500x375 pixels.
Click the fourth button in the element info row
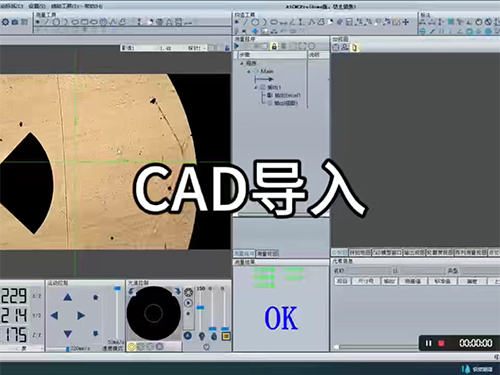pos(412,281)
